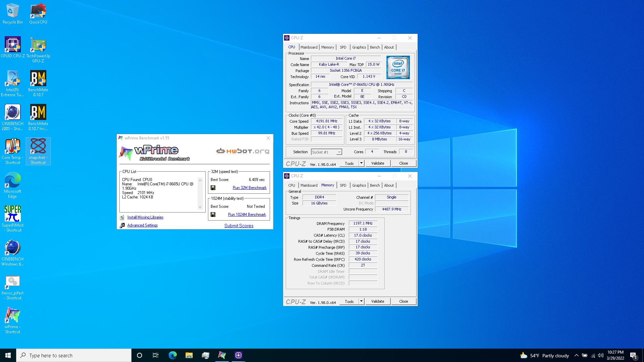Open notification center icon
644x362 pixels.
pos(633,356)
